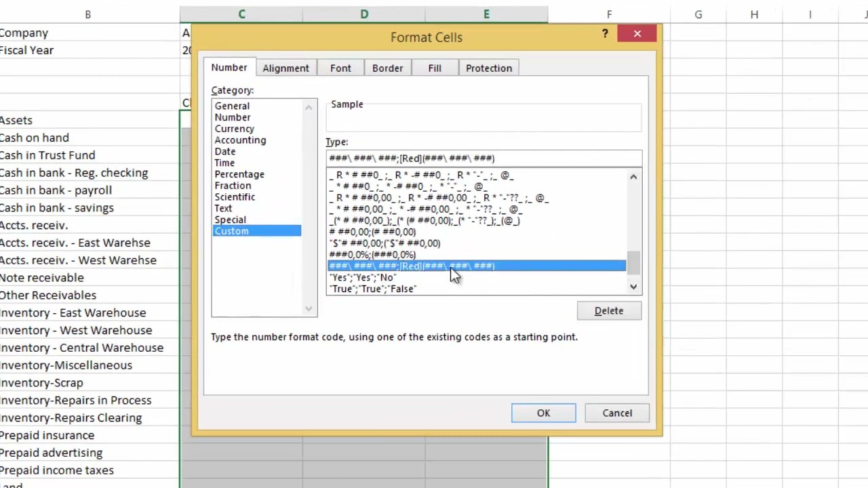The height and width of the screenshot is (488, 868).
Task: Select the "True";"True";"False" format code
Action: click(x=477, y=289)
